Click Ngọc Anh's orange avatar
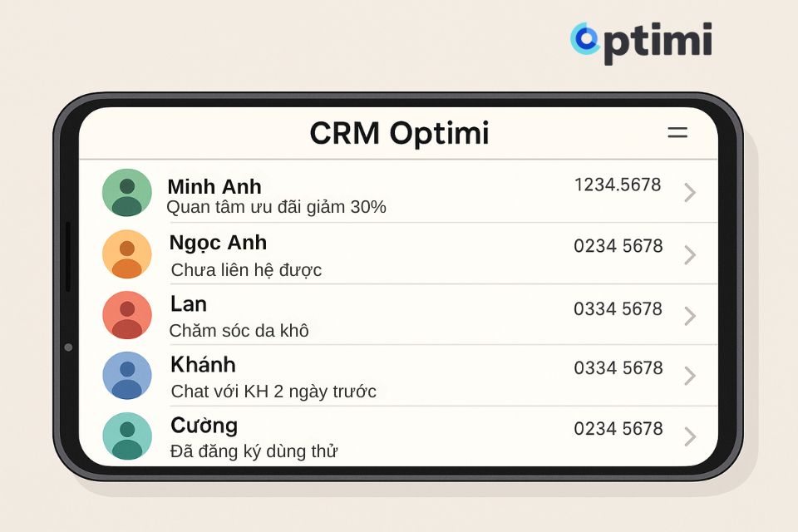This screenshot has height=532, width=798. click(x=127, y=254)
